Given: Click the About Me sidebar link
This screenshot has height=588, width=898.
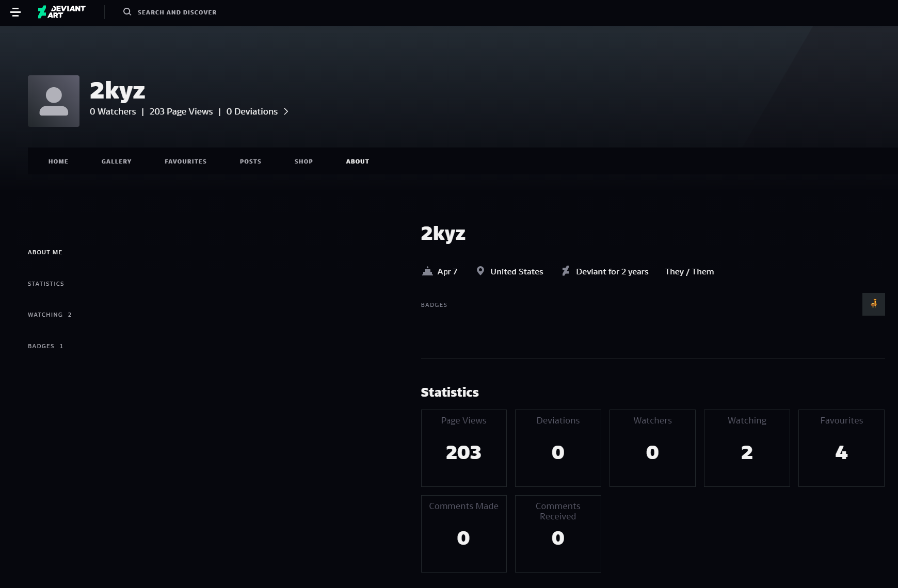Looking at the screenshot, I should click(45, 252).
